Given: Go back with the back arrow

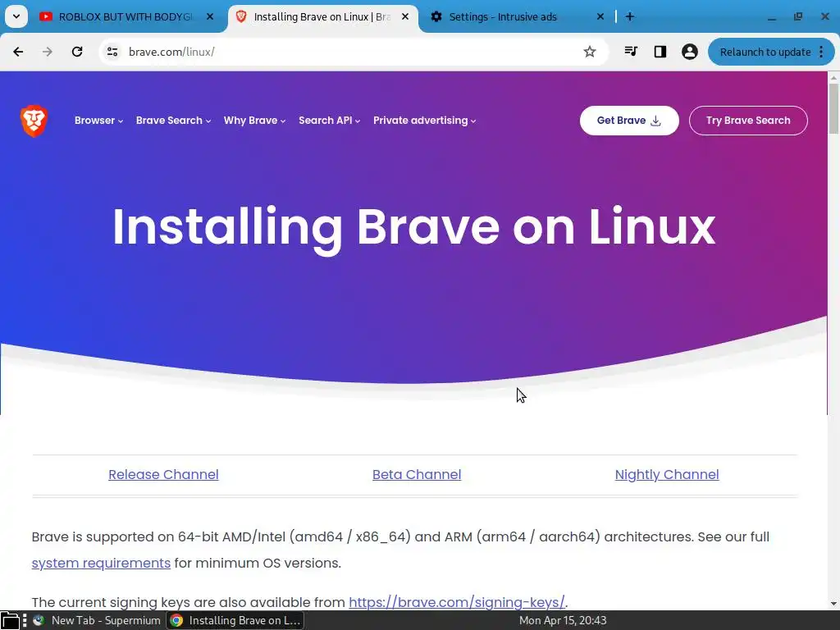Looking at the screenshot, I should (x=18, y=52).
